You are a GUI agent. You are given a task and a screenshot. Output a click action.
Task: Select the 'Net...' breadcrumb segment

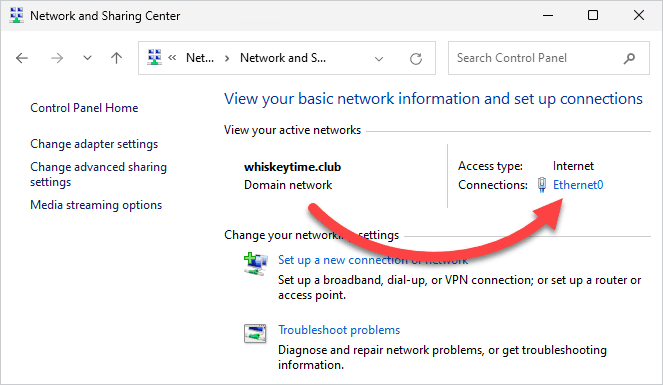[200, 58]
